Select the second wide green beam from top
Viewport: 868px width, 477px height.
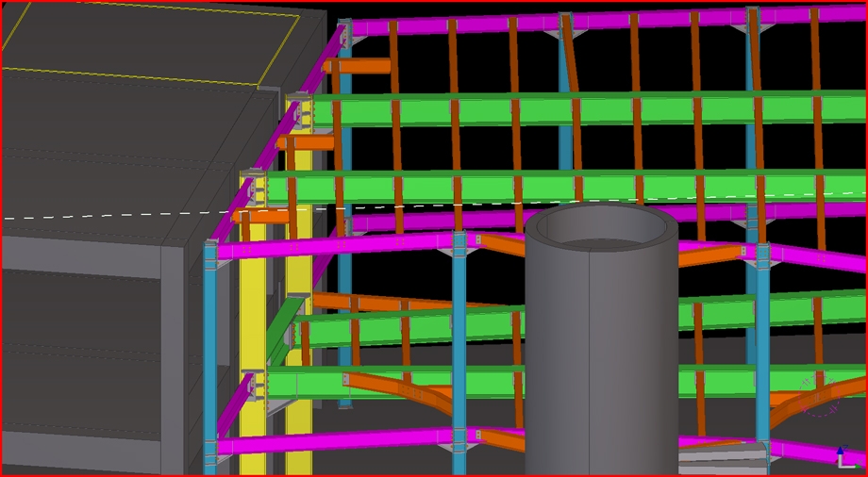[x=566, y=188]
